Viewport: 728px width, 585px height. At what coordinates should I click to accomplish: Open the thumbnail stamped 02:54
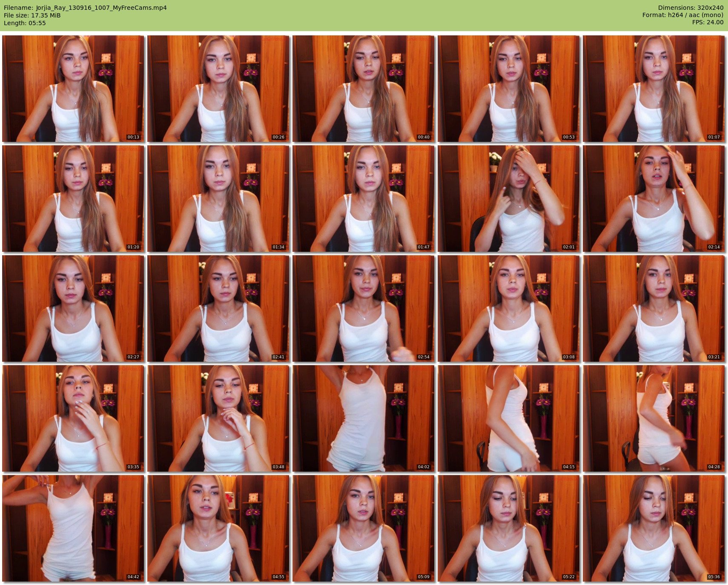pyautogui.click(x=364, y=308)
